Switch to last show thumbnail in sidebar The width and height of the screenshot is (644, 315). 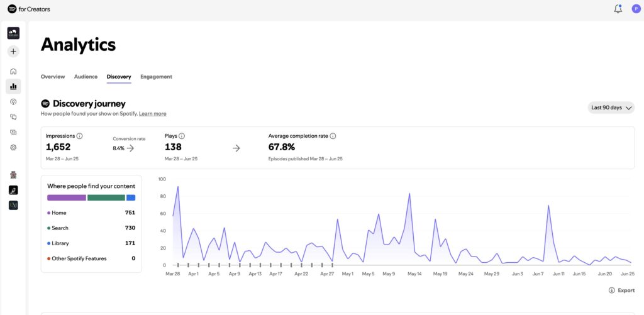13,206
